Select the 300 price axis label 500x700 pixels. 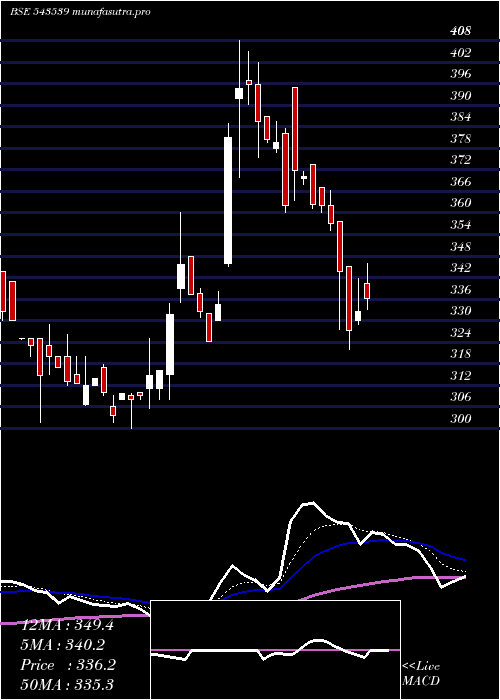pyautogui.click(x=461, y=419)
